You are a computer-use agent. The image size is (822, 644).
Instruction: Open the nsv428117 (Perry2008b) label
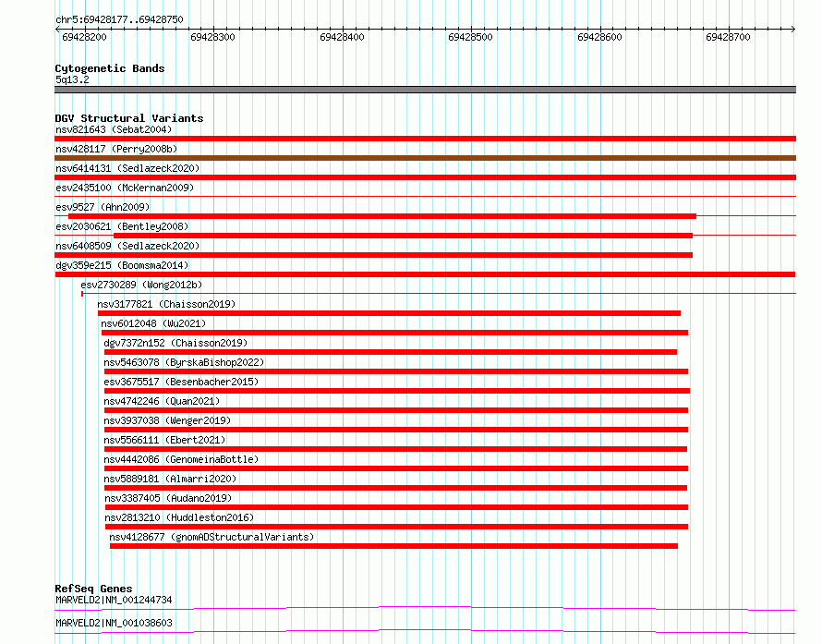[x=116, y=149]
